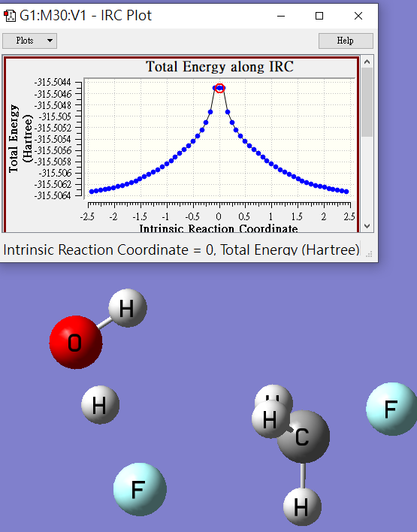Minimize the IRC Plot window

(281, 16)
